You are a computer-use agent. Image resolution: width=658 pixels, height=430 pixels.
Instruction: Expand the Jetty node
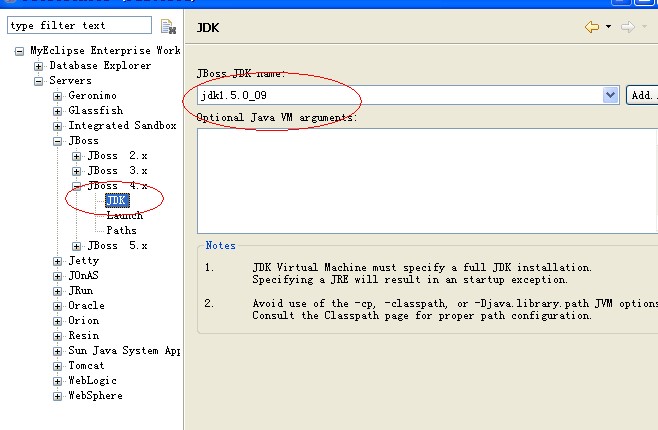[x=57, y=261]
